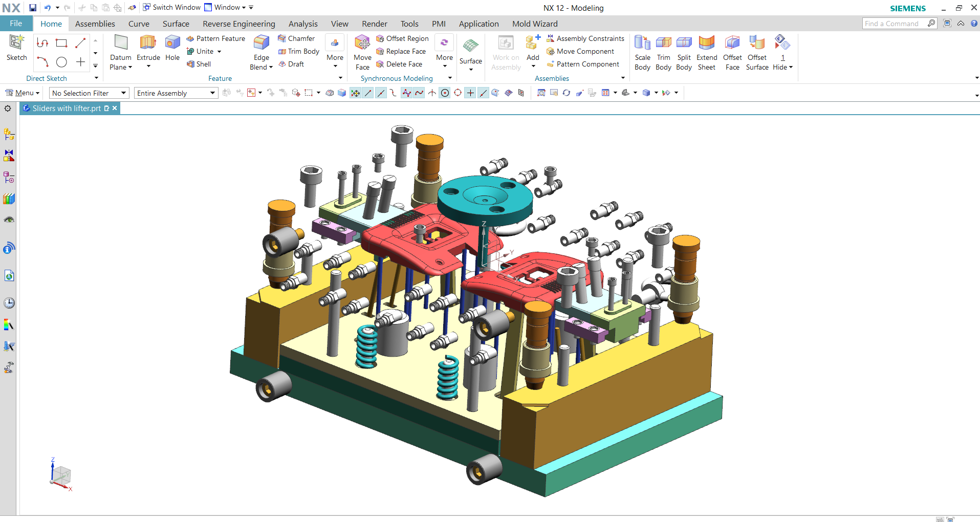Expand the Feature group options arrow
Viewport: 980px width, 522px height.
coord(340,78)
